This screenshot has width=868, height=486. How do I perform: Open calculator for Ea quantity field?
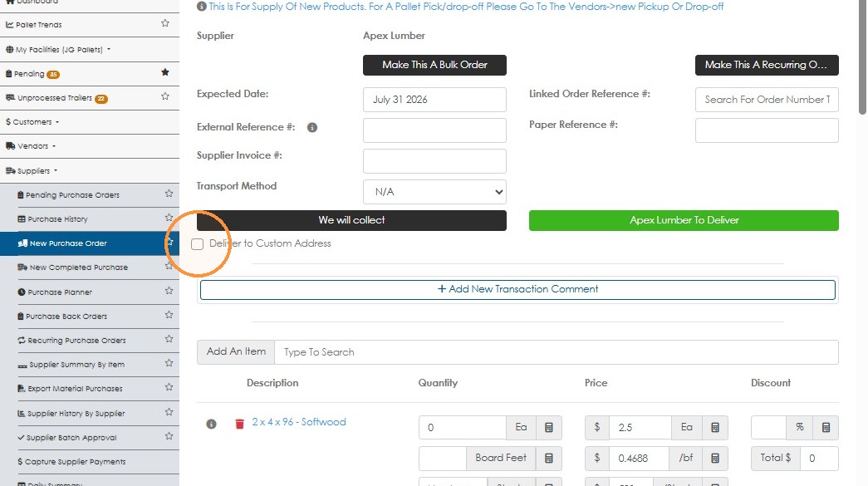click(x=548, y=427)
